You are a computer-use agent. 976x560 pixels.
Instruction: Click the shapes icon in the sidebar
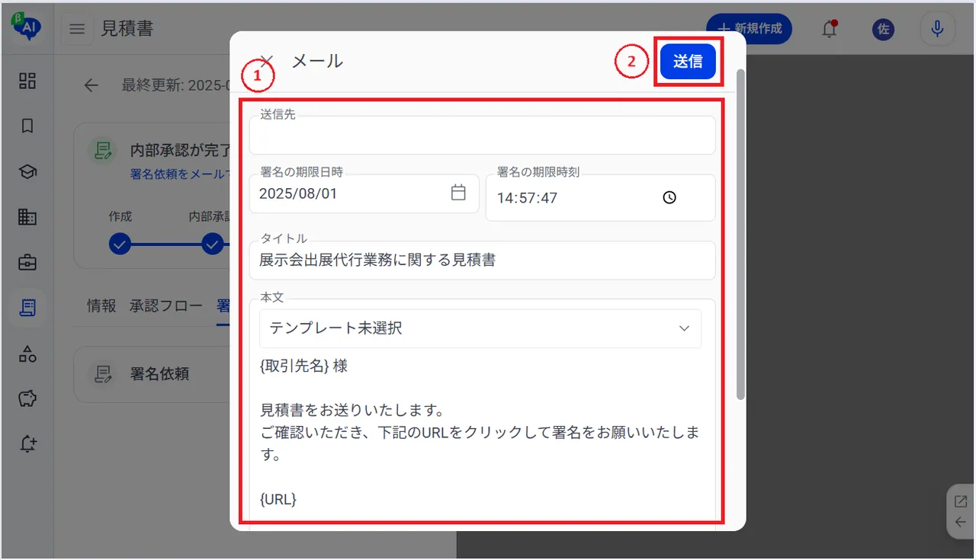click(x=27, y=354)
